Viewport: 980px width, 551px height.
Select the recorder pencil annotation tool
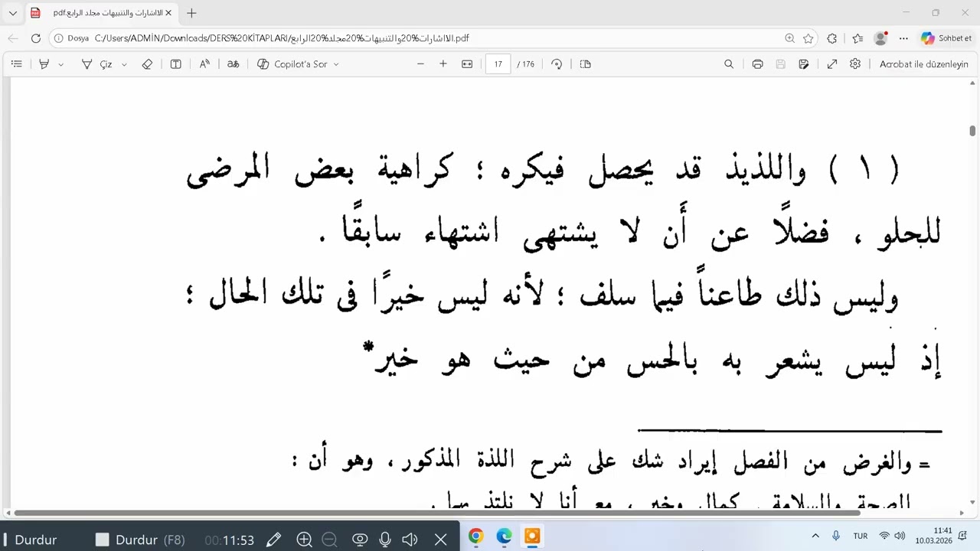273,540
